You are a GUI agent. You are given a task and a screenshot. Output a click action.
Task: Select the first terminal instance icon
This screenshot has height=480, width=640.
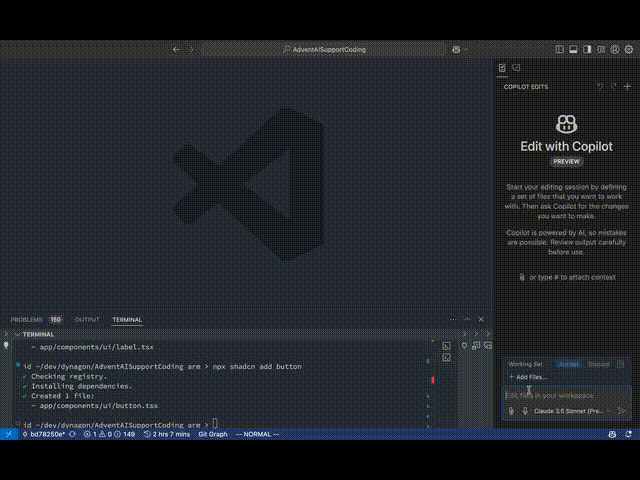pyautogui.click(x=447, y=346)
